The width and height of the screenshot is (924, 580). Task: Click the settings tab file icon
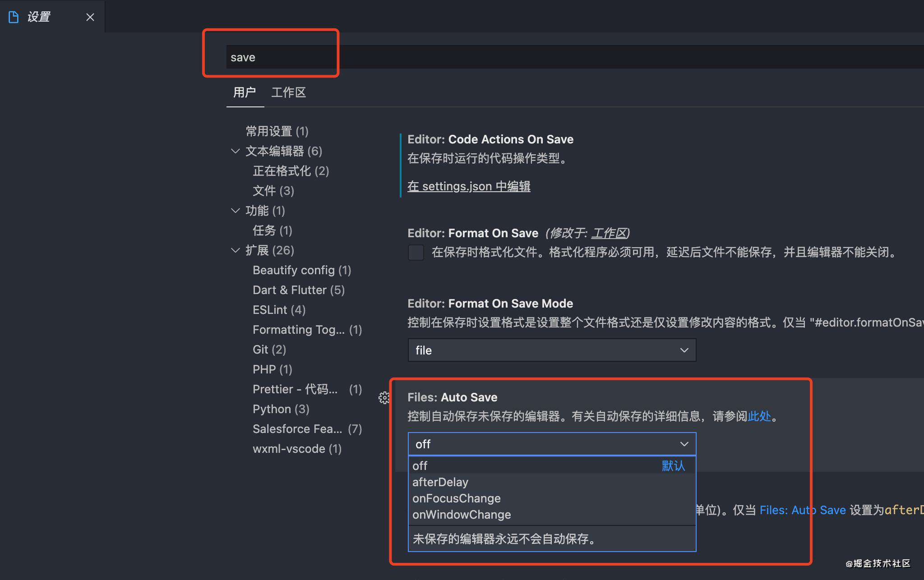[14, 17]
